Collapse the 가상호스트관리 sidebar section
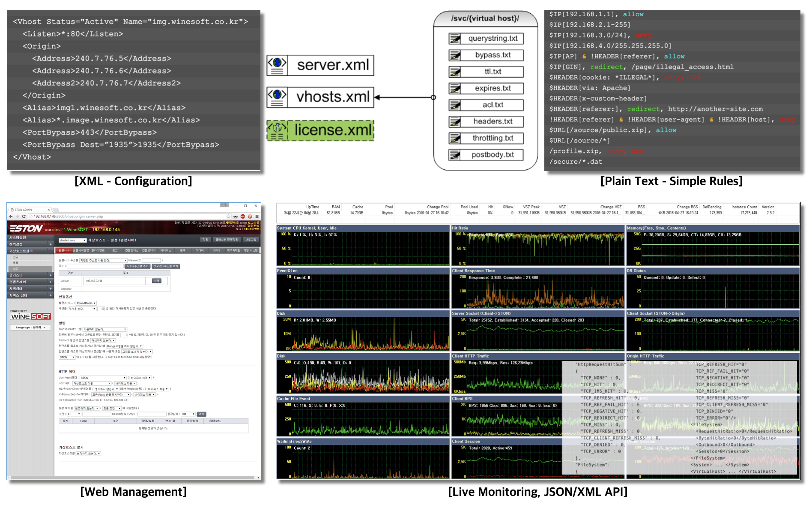The height and width of the screenshot is (505, 812). [x=51, y=251]
